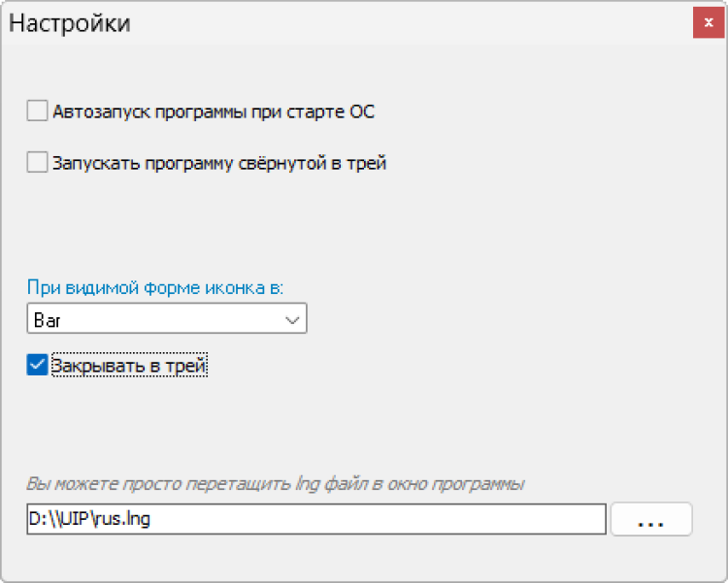
Task: Click the chevron arrow of the Bar dropdown
Action: [291, 319]
